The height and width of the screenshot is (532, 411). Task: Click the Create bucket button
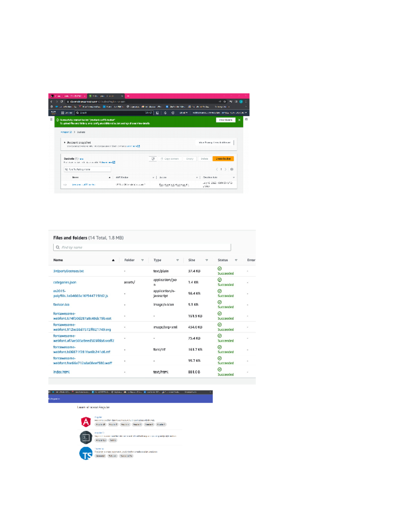pos(223,159)
